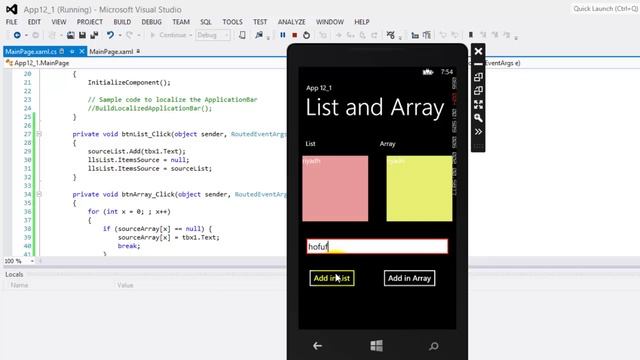Collapse the btnArray_Click method outline
Image resolution: width=640 pixels, height=360 pixels.
pyautogui.click(x=39, y=194)
